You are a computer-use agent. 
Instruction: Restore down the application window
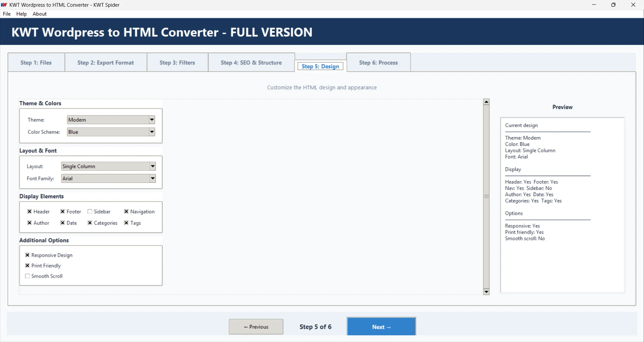[x=613, y=5]
